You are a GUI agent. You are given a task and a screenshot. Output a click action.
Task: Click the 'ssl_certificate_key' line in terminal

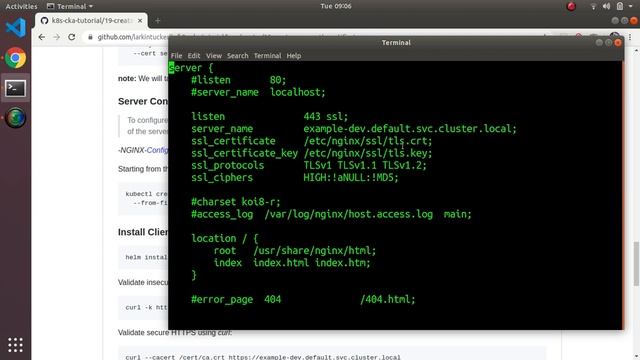[x=311, y=153]
